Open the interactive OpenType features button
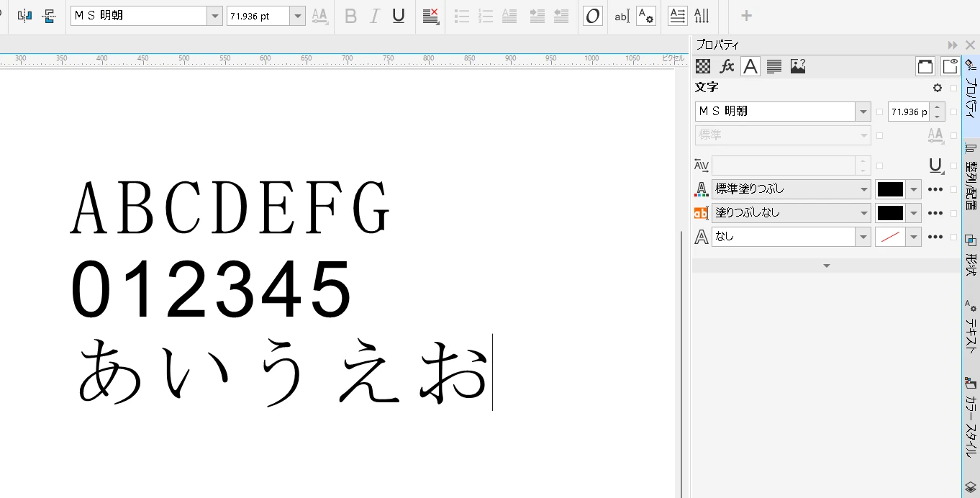The height and width of the screenshot is (498, 980). click(x=592, y=16)
